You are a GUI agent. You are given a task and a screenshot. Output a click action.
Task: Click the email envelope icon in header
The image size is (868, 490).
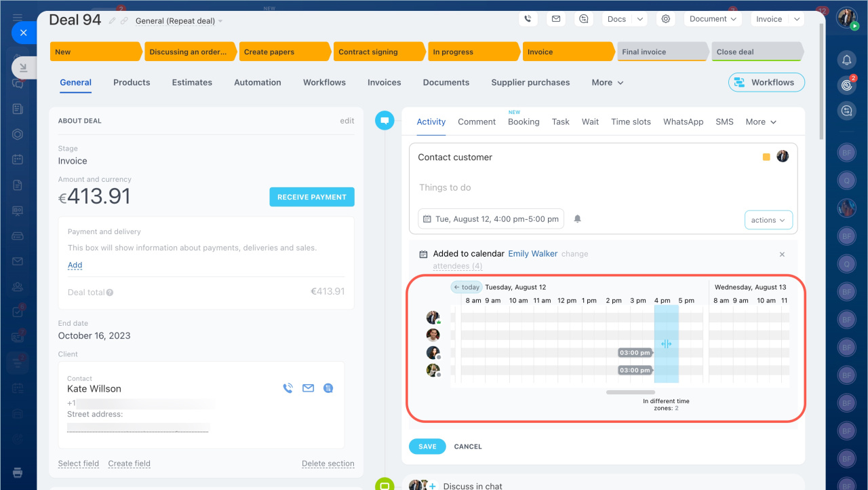(x=556, y=19)
